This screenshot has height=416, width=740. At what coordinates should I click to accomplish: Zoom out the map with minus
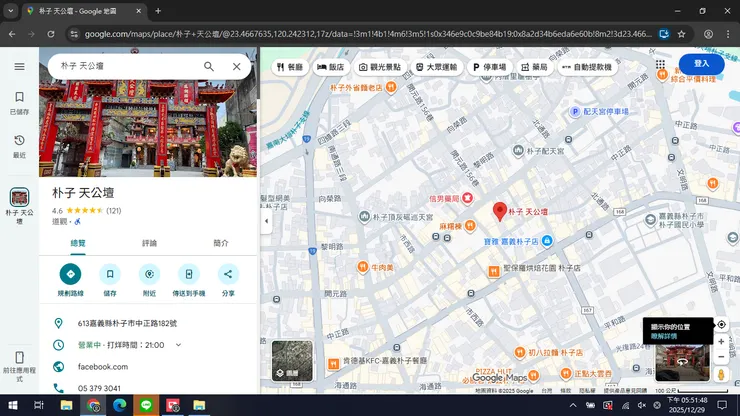[721, 357]
